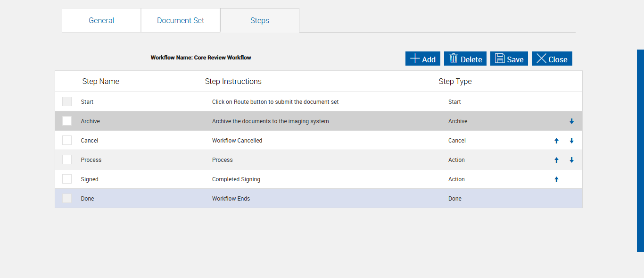Move the Process step down
The image size is (644, 278).
tap(571, 160)
